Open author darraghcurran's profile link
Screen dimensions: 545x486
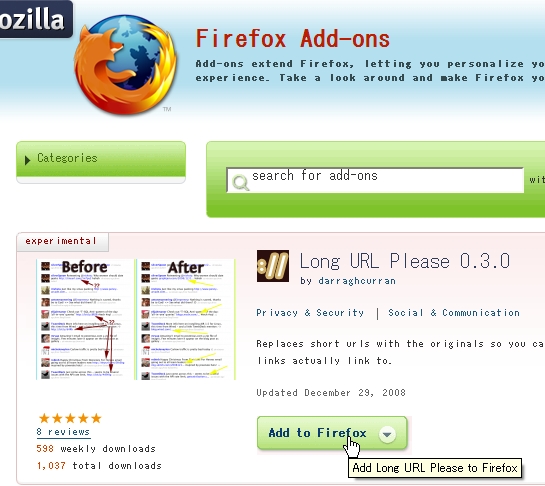click(x=357, y=281)
